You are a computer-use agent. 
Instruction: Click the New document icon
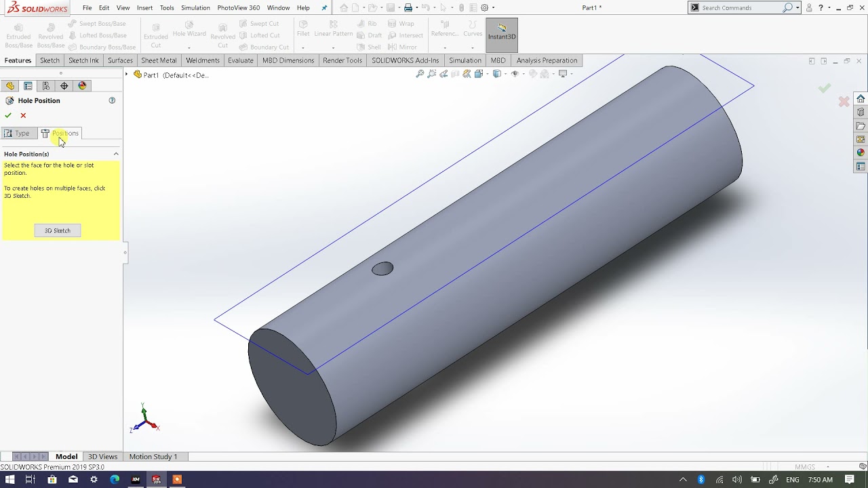(x=355, y=7)
